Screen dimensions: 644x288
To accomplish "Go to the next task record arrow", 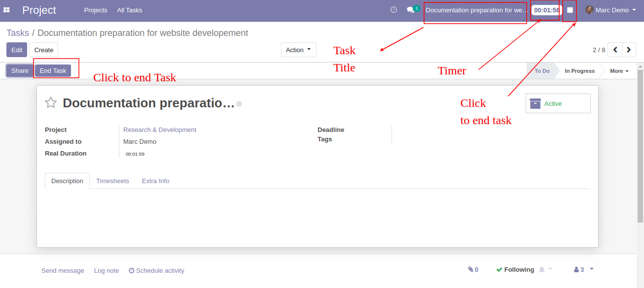I will 629,50.
